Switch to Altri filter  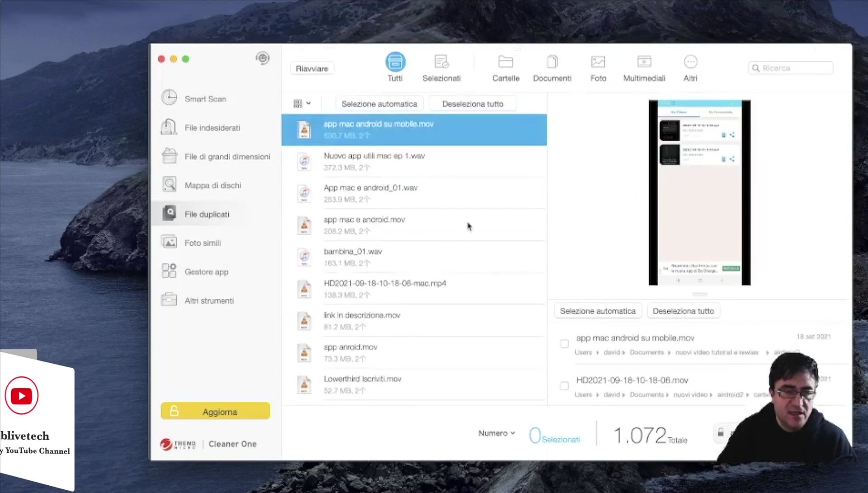[690, 68]
